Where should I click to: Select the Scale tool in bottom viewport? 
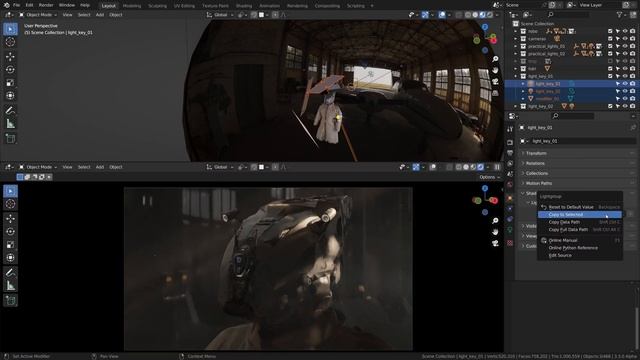[10, 244]
